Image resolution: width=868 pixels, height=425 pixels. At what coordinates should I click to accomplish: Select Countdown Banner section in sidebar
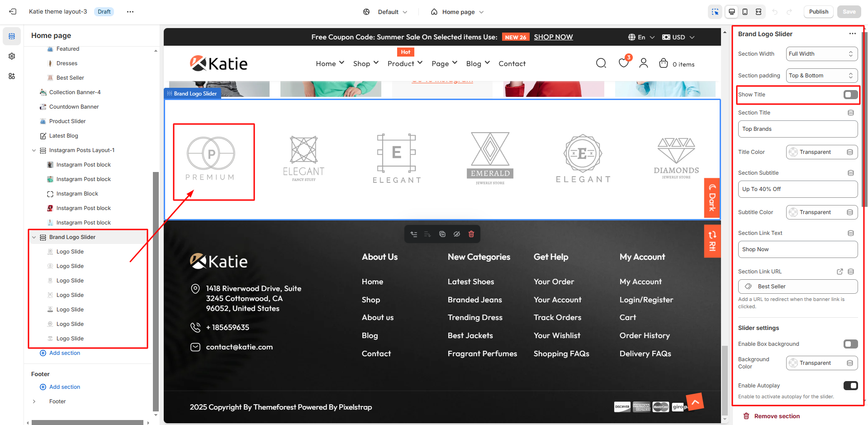pyautogui.click(x=74, y=107)
